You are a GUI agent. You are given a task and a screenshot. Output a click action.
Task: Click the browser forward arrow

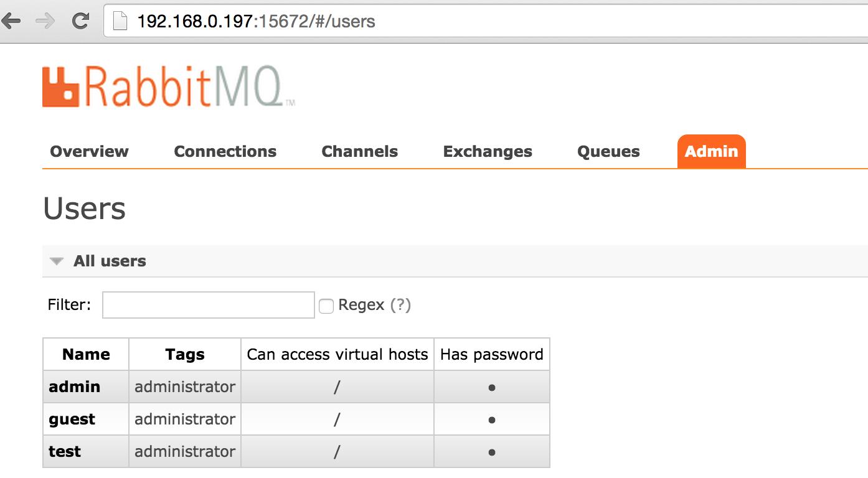click(x=45, y=21)
